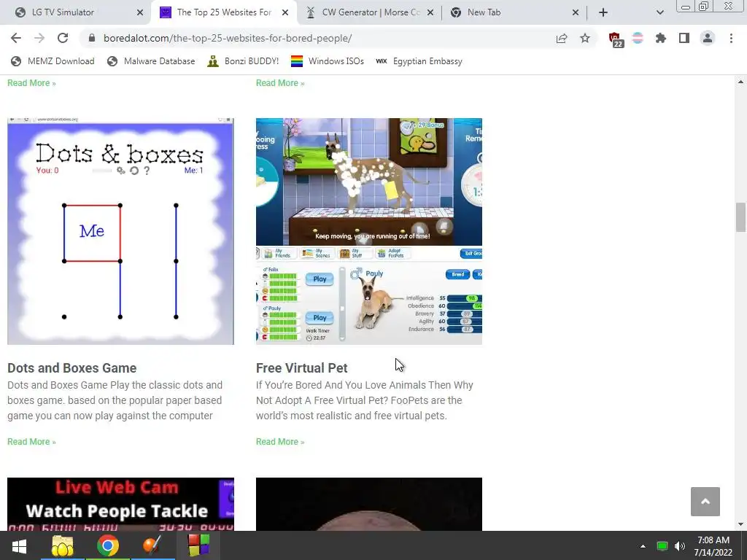
Task: Click the scroll-to-top arrow button
Action: pos(705,502)
